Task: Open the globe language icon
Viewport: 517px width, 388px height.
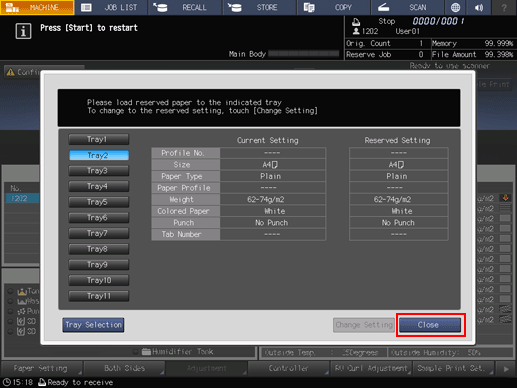Action: click(455, 7)
